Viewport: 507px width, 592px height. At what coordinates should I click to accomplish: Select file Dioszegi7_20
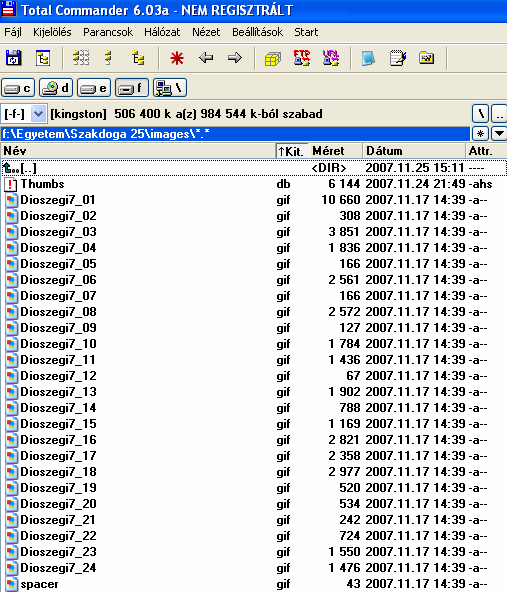coord(253,504)
